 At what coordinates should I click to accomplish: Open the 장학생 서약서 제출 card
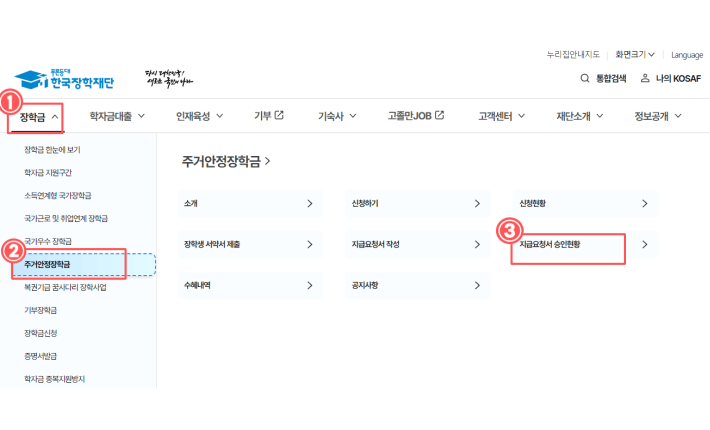pos(250,244)
